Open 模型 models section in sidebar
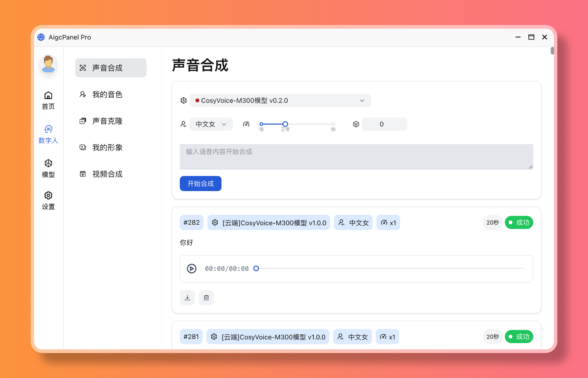The height and width of the screenshot is (378, 588). (x=48, y=168)
